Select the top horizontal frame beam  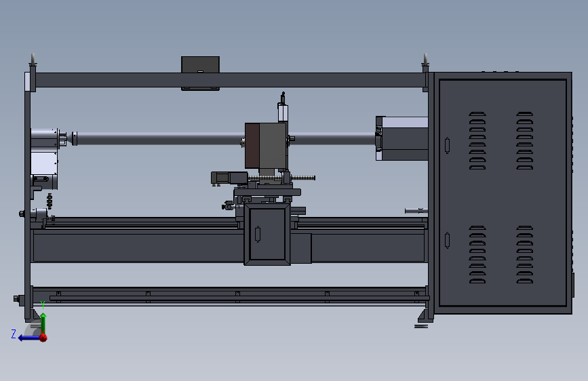point(229,80)
